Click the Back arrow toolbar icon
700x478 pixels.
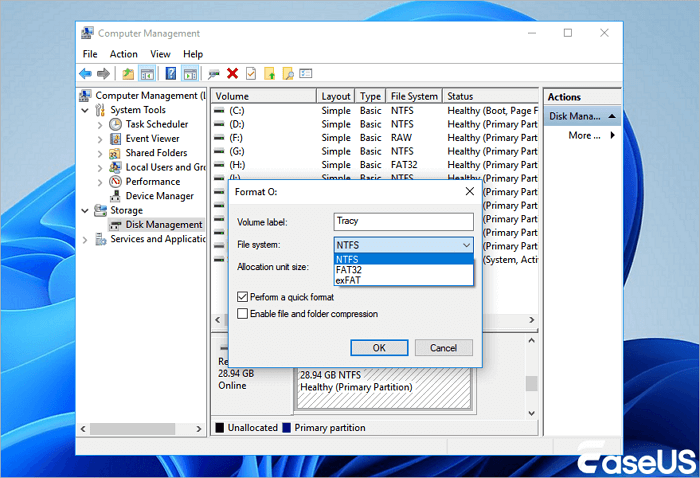pos(86,73)
